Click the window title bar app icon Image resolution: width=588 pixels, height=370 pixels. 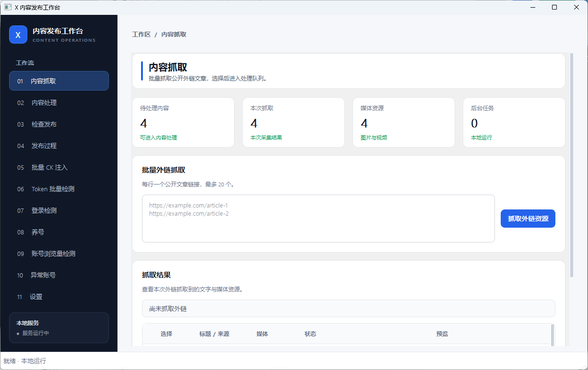8,7
